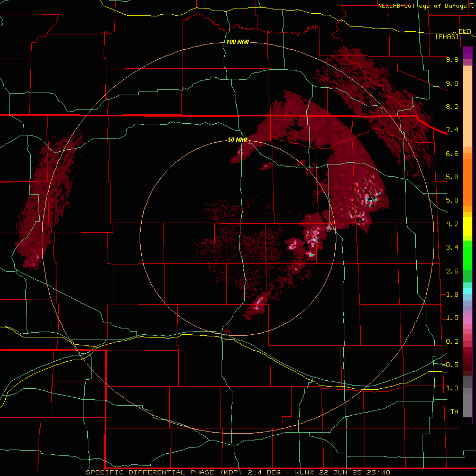Click the 7.4 value on the color scale
Screen dimensions: 476x476
click(x=452, y=130)
